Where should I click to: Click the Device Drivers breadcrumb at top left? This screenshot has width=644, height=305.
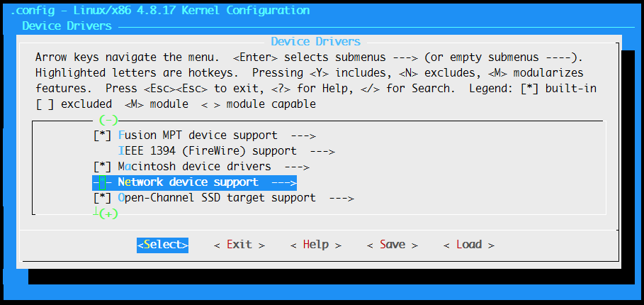pos(67,26)
